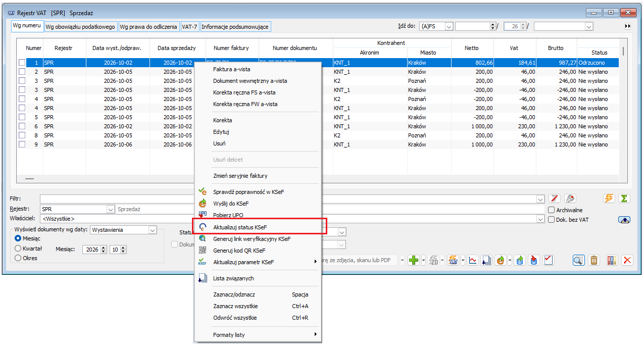
Task: Click the table's vertical scrollbar thumb
Action: pos(623,51)
